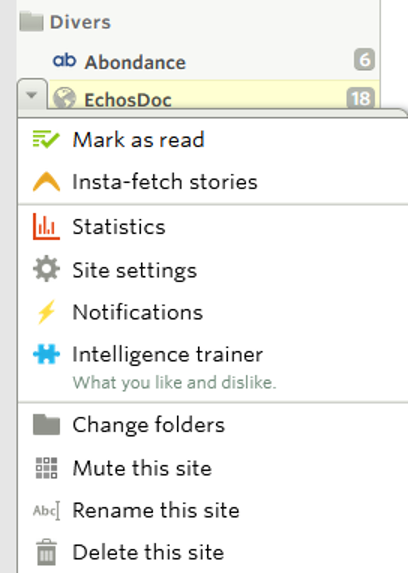This screenshot has width=408, height=574.
Task: Click the green checkmark Mark as read icon
Action: click(x=46, y=140)
